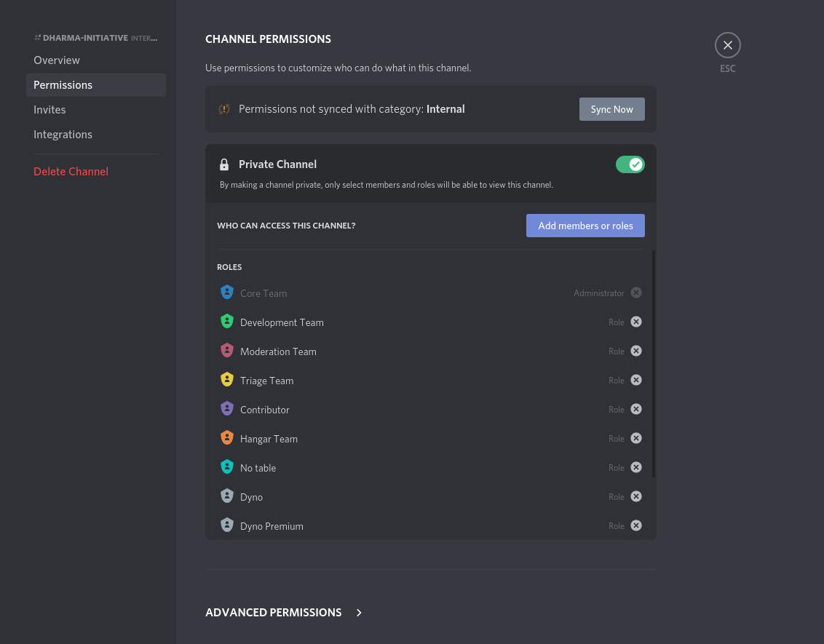Screen dimensions: 824x644
Task: Click the not-synced warning icon
Action: (224, 109)
